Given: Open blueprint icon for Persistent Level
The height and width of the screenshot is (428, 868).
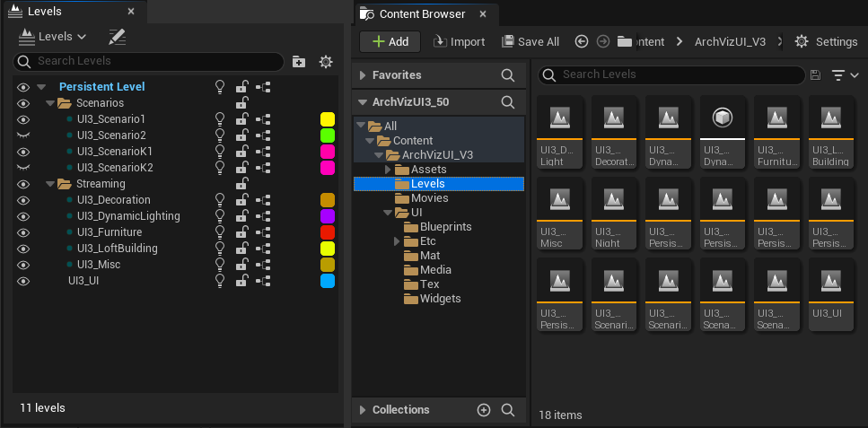Looking at the screenshot, I should [x=263, y=87].
